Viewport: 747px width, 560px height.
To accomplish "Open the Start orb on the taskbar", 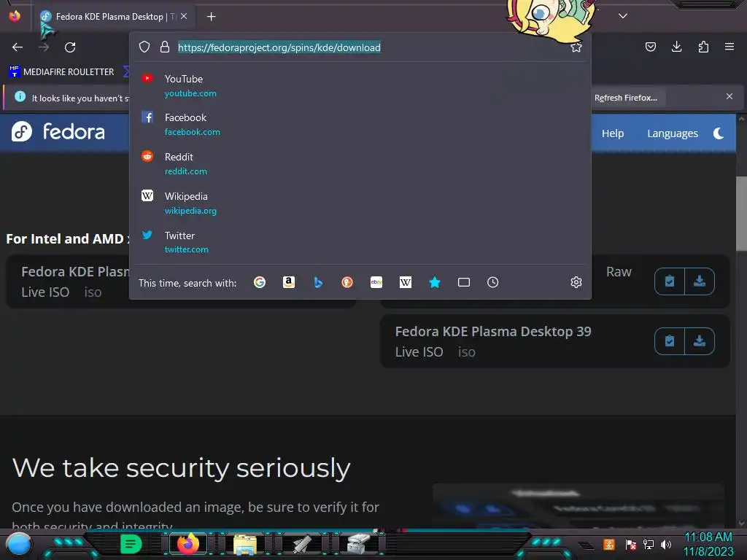I will click(x=19, y=544).
